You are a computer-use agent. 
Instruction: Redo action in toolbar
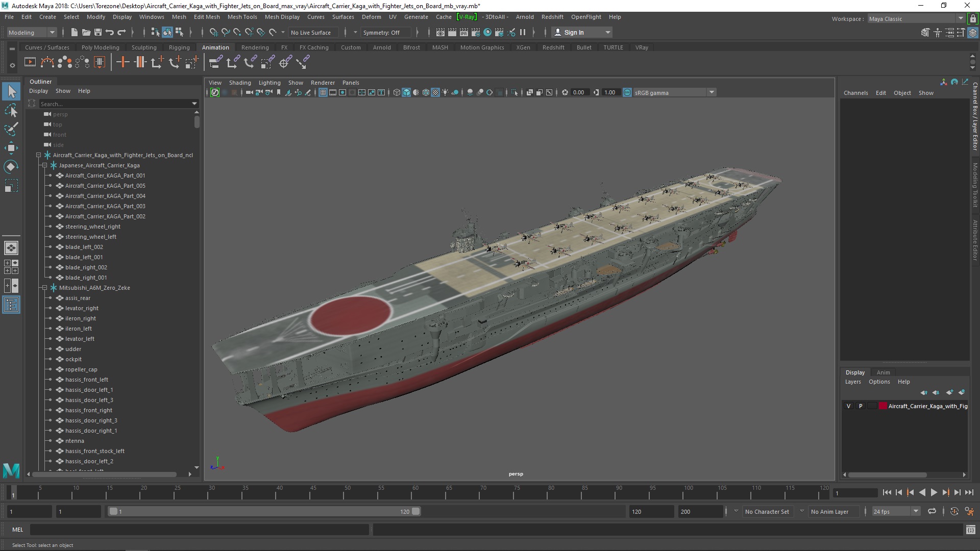pyautogui.click(x=121, y=32)
